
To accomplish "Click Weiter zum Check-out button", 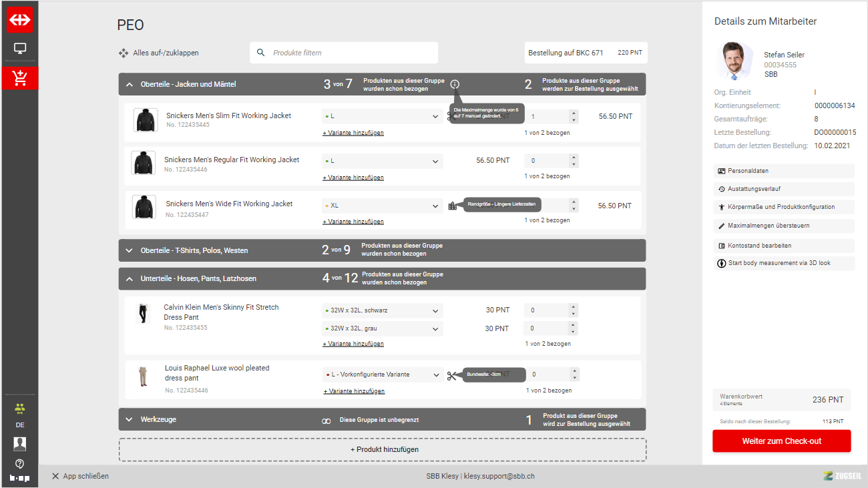I will (x=781, y=441).
